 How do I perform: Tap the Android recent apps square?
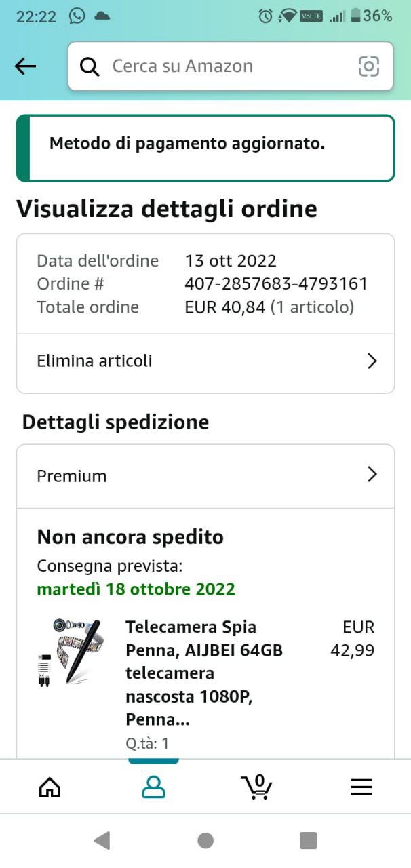(x=309, y=841)
